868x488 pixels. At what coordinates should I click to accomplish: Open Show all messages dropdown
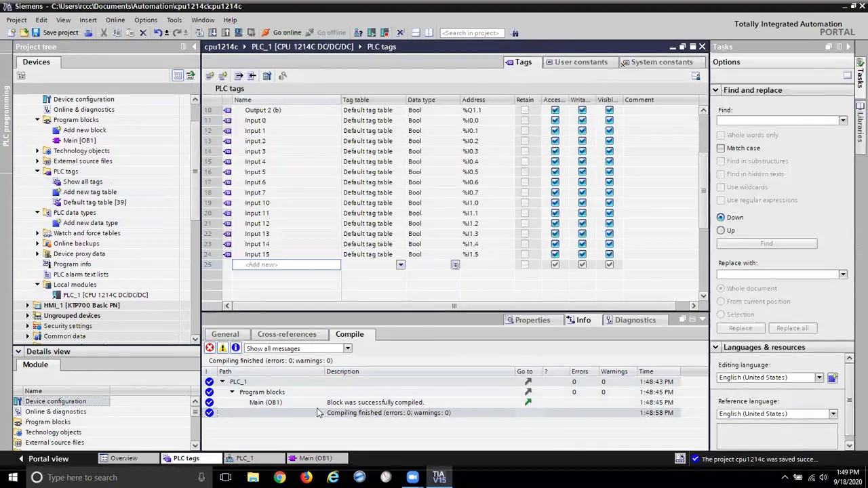(347, 348)
